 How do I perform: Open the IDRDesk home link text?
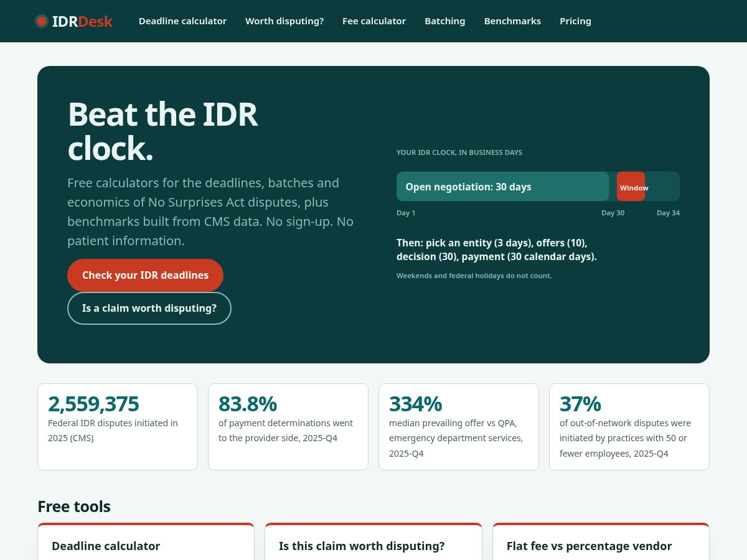82,21
